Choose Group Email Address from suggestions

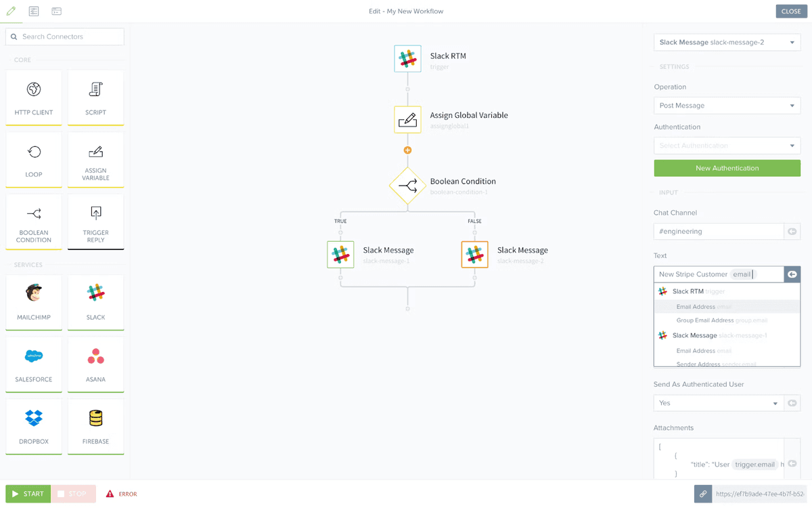pyautogui.click(x=721, y=320)
